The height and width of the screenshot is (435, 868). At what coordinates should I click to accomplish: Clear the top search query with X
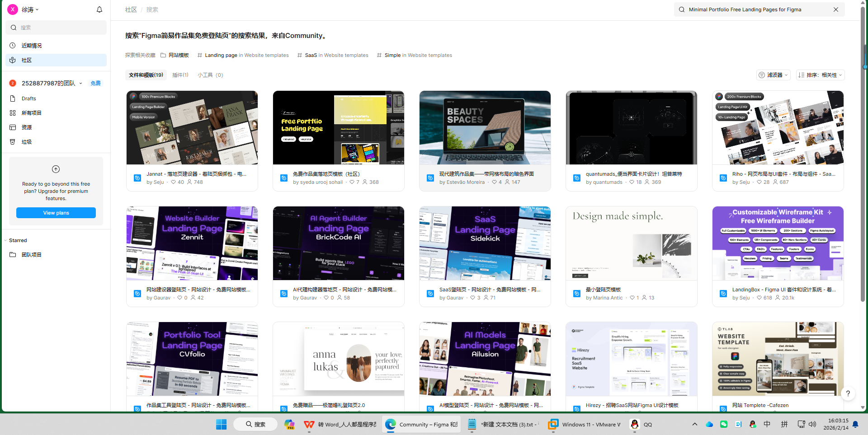pos(836,9)
